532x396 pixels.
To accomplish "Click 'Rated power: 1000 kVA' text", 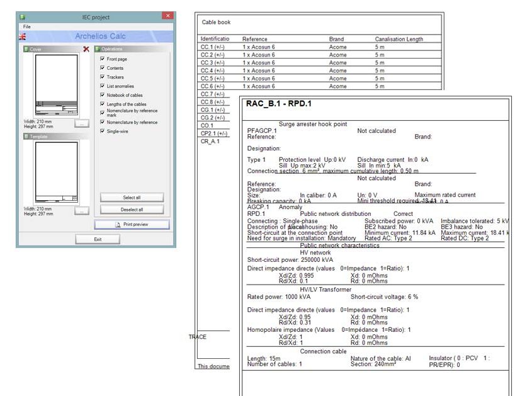I will pos(278,297).
